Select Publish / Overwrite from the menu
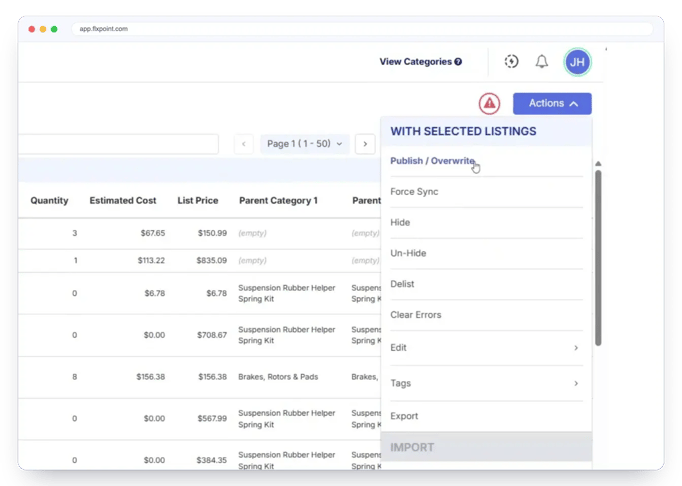The image size is (682, 486). [432, 161]
